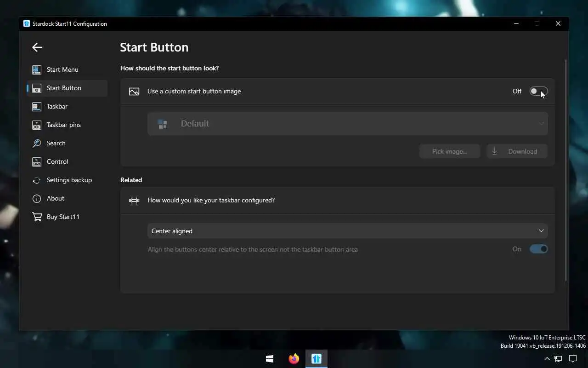This screenshot has height=368, width=588.
Task: Click the Control keyboard icon
Action: (x=37, y=161)
